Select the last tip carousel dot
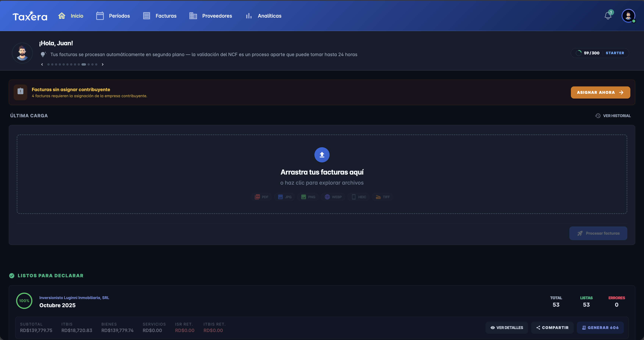Viewport: 644px width, 340px height. coord(96,64)
